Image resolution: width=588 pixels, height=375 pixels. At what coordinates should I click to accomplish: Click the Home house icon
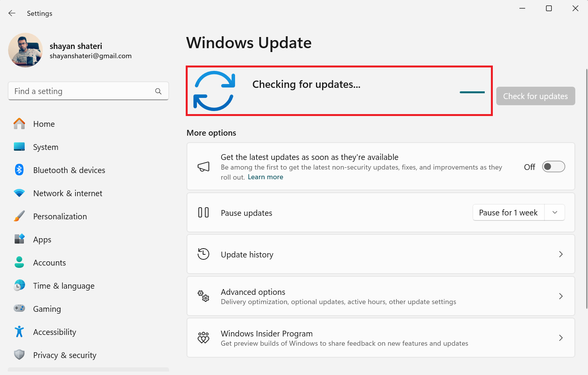coord(19,124)
